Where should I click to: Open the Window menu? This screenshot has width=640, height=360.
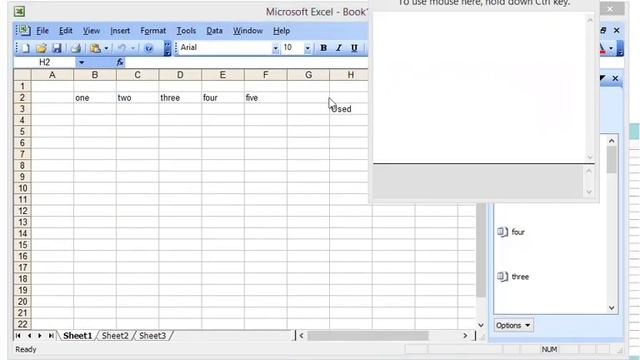click(x=248, y=31)
